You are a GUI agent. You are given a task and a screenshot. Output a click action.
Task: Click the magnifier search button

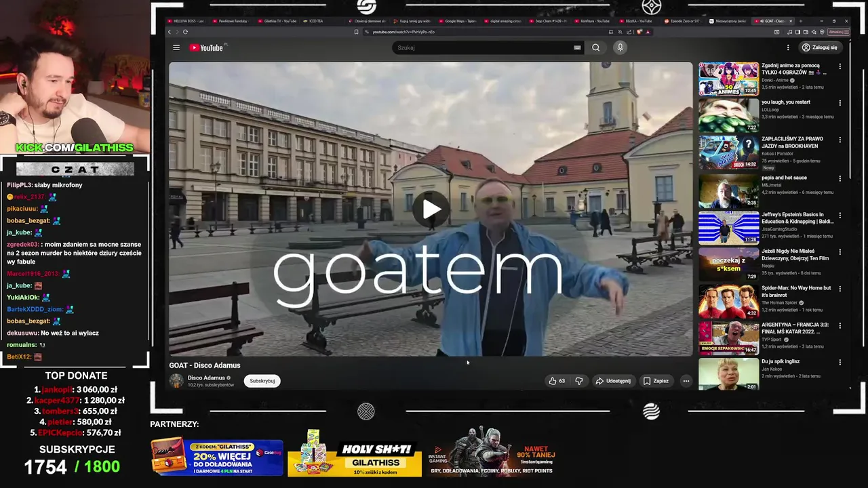(x=595, y=47)
